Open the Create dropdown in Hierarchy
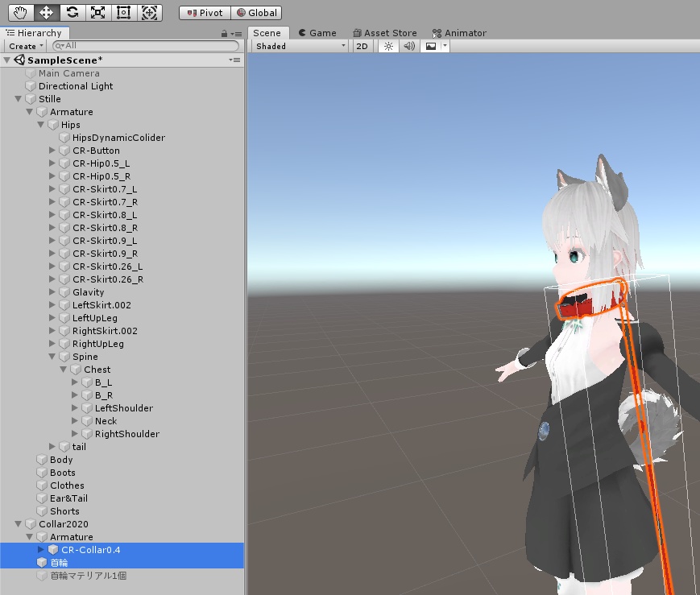700x595 pixels. [x=26, y=46]
